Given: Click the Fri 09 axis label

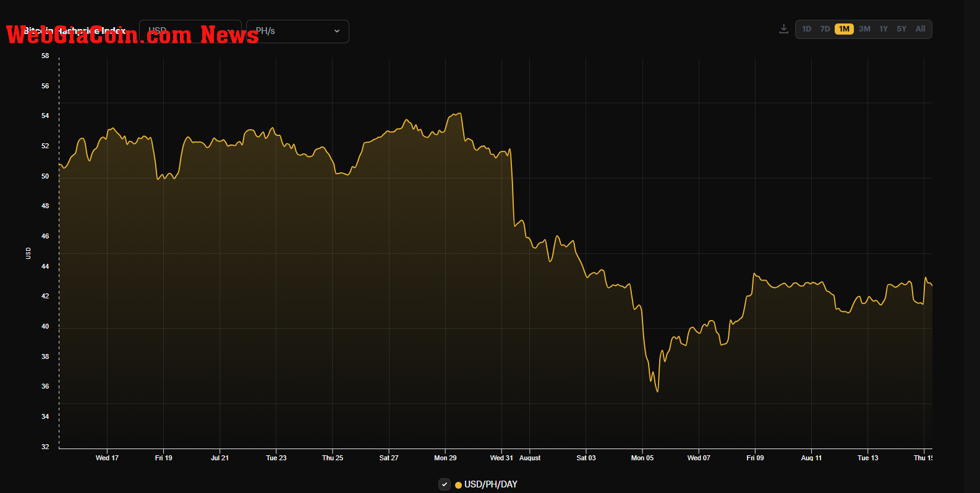Looking at the screenshot, I should (755, 458).
